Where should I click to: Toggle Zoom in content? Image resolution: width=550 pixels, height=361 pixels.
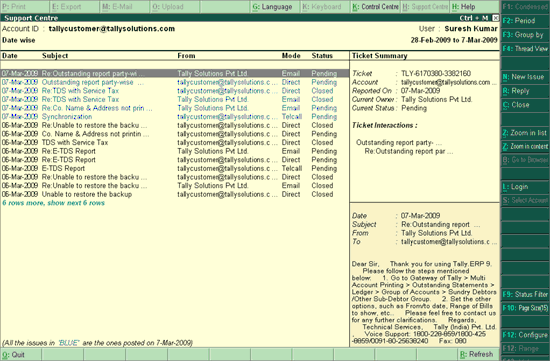[x=525, y=146]
